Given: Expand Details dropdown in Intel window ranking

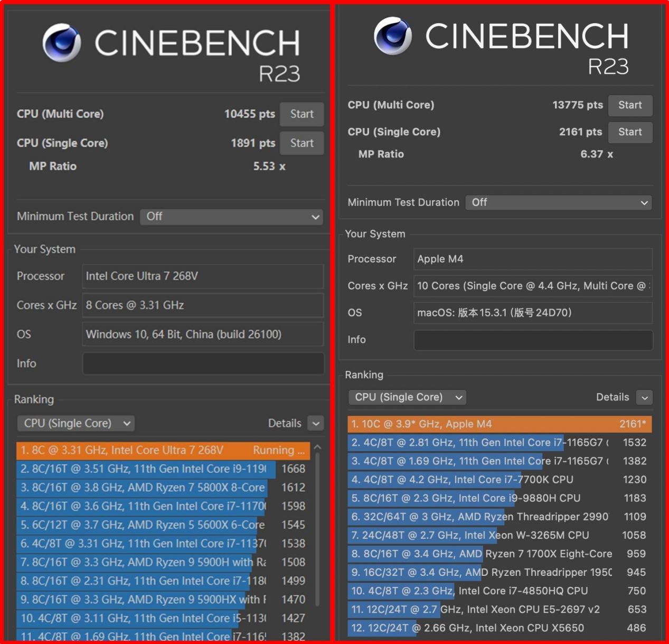Looking at the screenshot, I should pyautogui.click(x=316, y=423).
